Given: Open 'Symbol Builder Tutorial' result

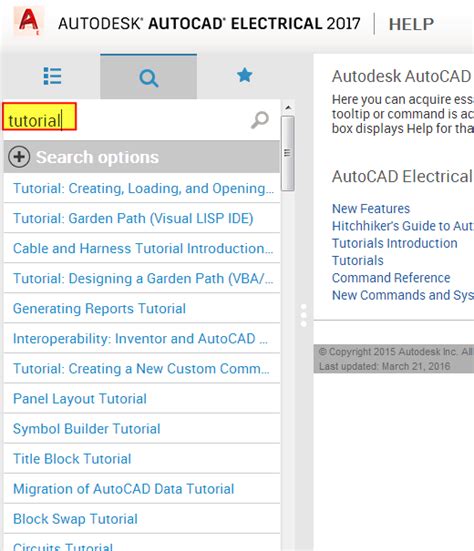Looking at the screenshot, I should tap(142, 429).
